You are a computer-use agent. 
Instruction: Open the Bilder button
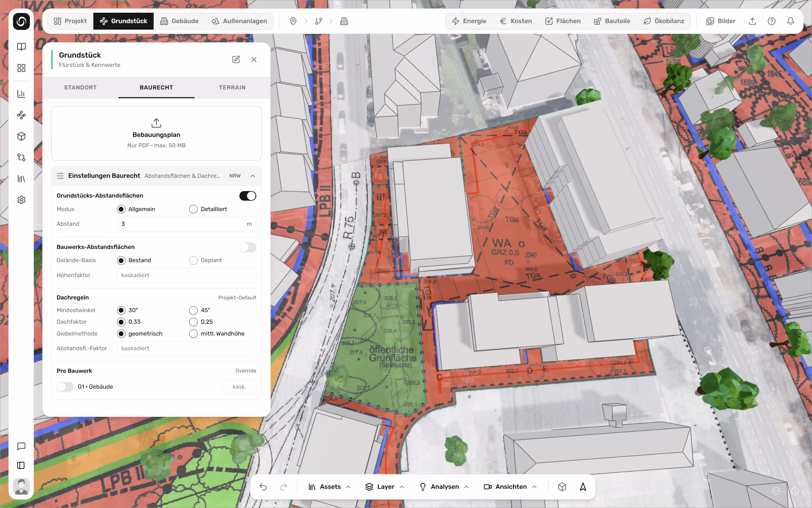pyautogui.click(x=721, y=21)
